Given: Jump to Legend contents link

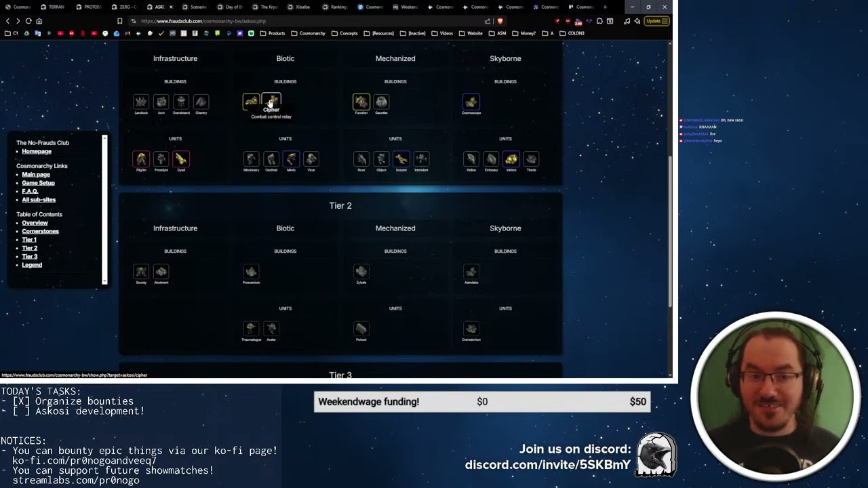Looking at the screenshot, I should pyautogui.click(x=32, y=265).
